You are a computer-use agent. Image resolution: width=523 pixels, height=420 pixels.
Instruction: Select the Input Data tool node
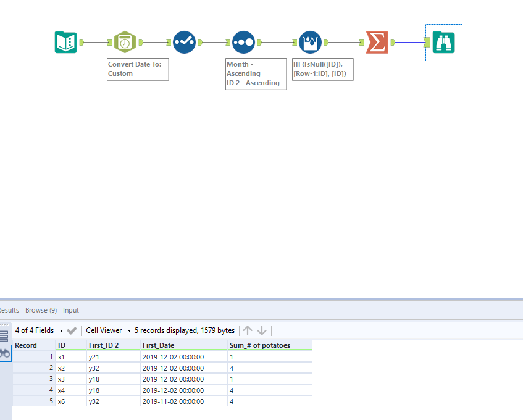pyautogui.click(x=65, y=43)
